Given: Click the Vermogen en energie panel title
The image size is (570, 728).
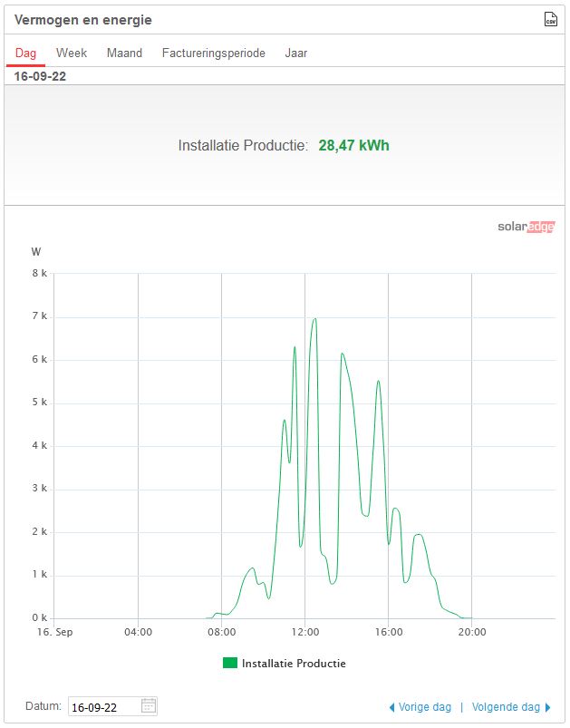Looking at the screenshot, I should (x=83, y=20).
